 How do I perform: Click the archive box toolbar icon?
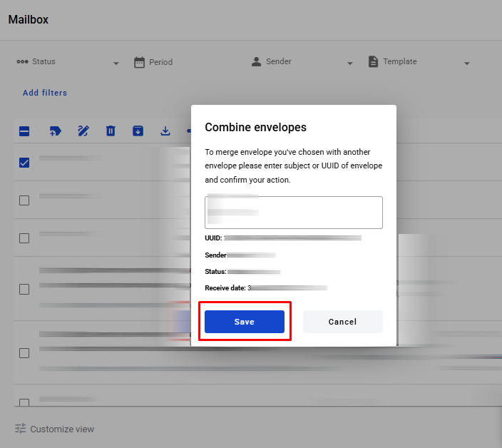(x=138, y=131)
